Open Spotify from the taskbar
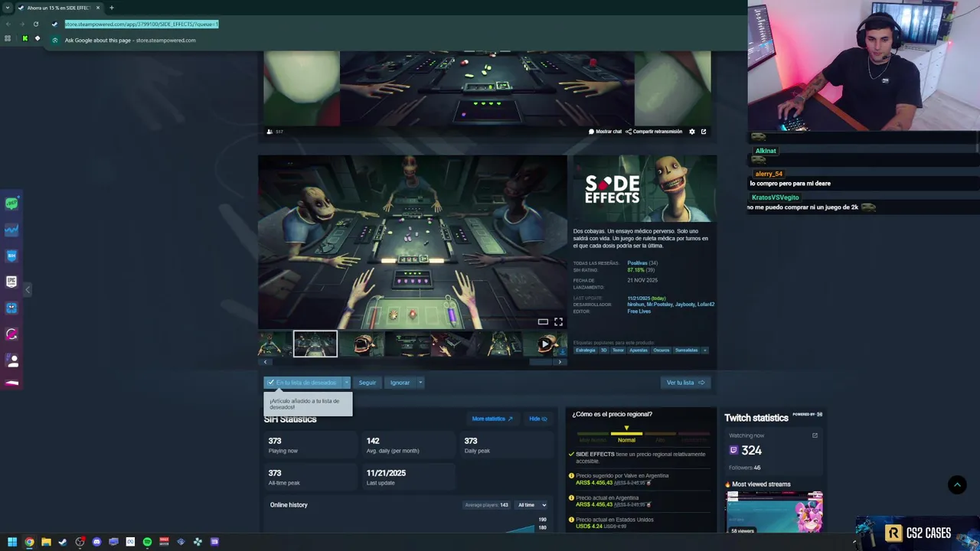The height and width of the screenshot is (551, 980). (147, 542)
